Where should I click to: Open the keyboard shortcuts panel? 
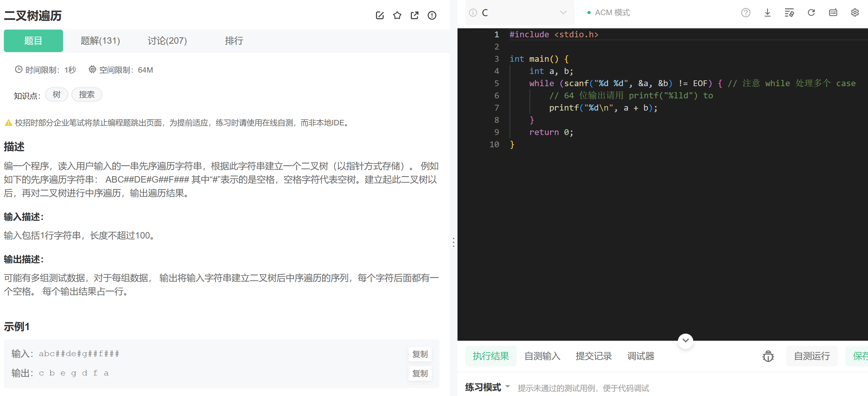coord(833,13)
